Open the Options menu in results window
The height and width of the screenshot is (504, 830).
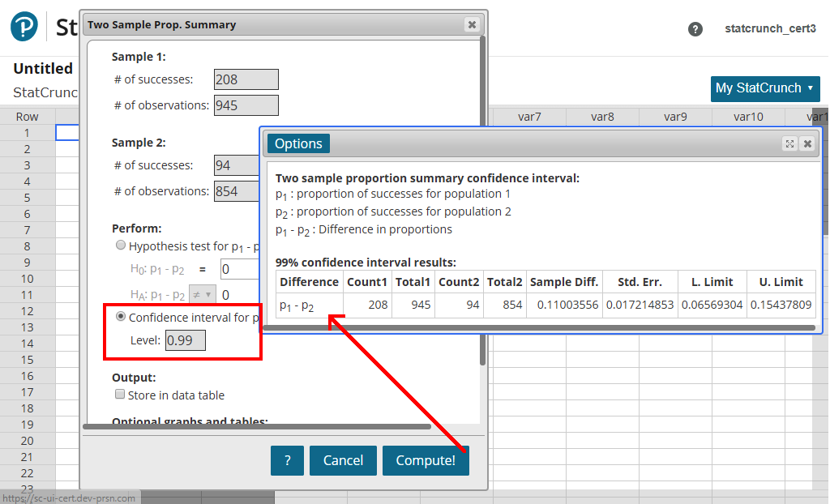298,143
